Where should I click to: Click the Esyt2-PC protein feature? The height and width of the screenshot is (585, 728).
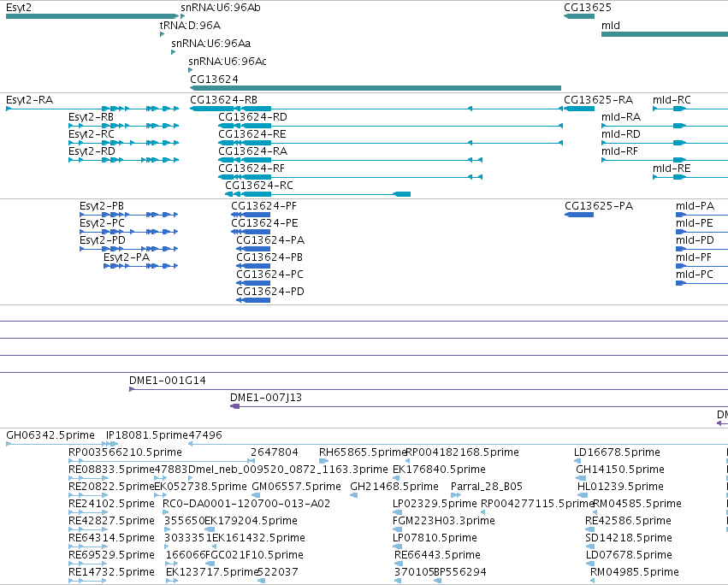[128, 232]
